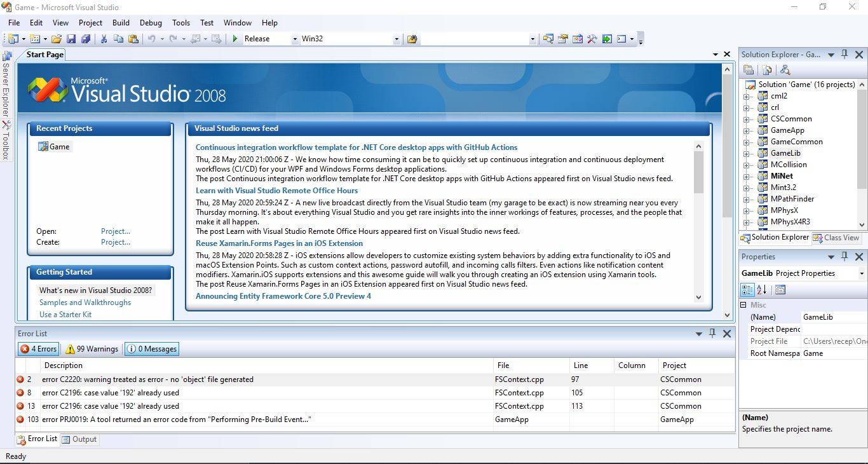Click Show All Files icon in Solution Explorer
This screenshot has height=464, width=868.
(767, 70)
